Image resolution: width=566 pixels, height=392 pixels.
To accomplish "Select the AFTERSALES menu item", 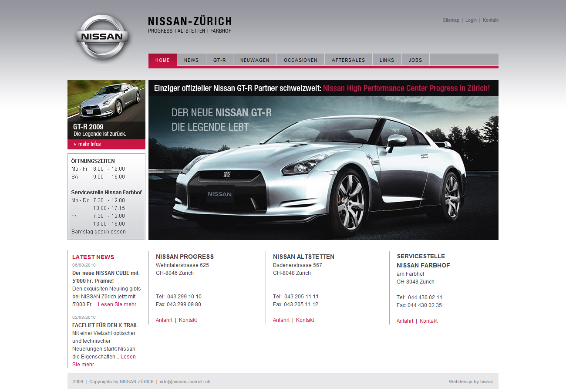I will [348, 60].
